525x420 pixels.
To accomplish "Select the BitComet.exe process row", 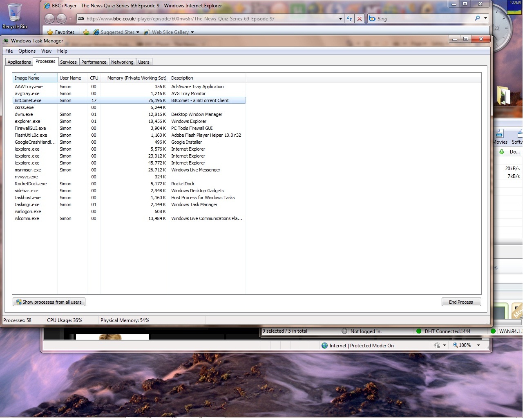I will [x=129, y=100].
